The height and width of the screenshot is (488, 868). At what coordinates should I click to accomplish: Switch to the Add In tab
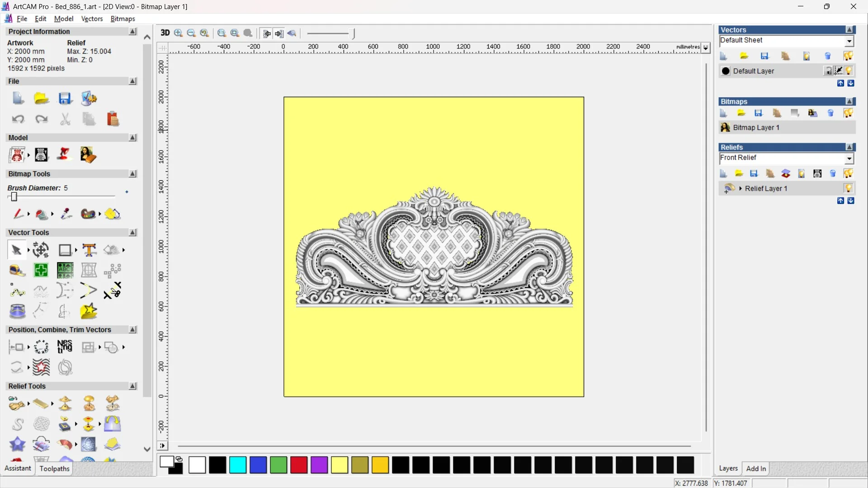click(x=756, y=469)
